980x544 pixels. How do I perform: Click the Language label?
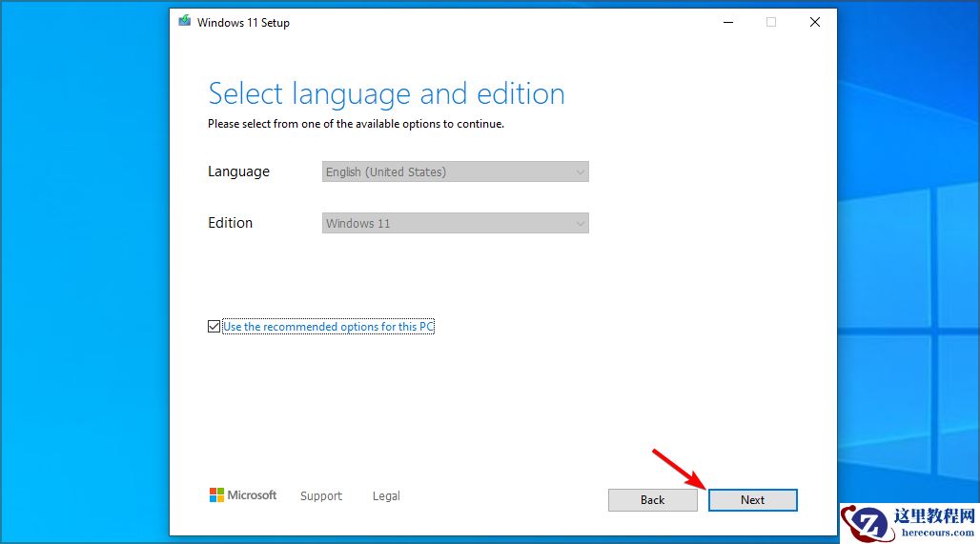238,171
